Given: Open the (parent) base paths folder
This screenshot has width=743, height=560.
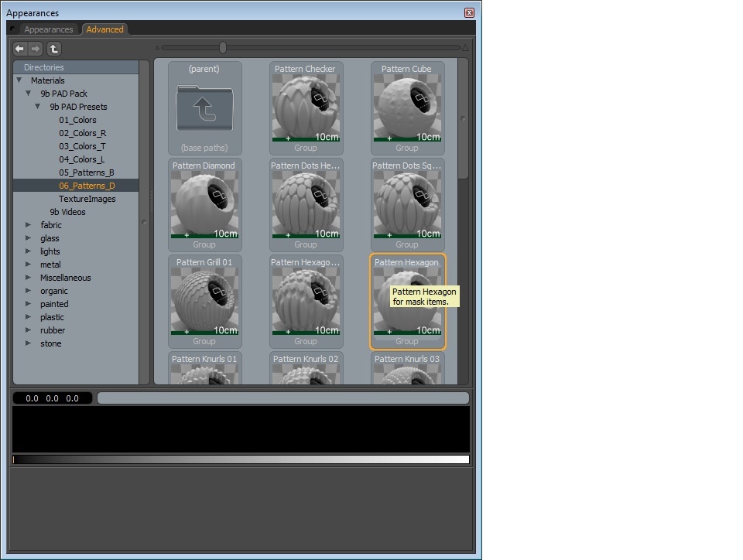Looking at the screenshot, I should (204, 108).
